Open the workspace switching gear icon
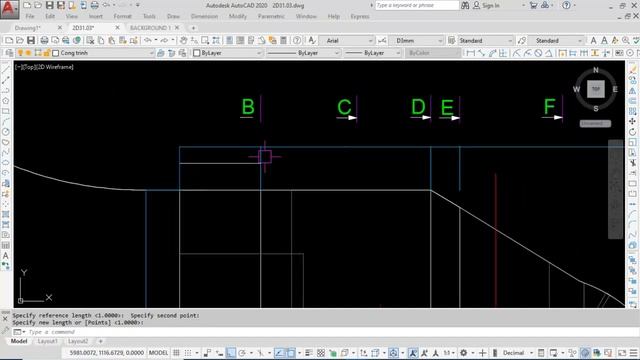 pos(463,353)
